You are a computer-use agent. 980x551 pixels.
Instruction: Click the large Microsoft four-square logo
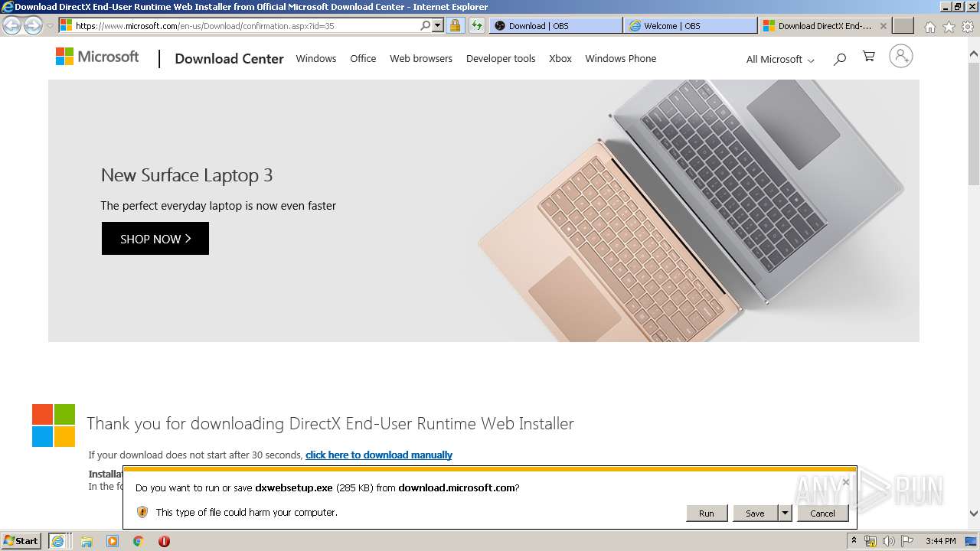click(x=54, y=425)
